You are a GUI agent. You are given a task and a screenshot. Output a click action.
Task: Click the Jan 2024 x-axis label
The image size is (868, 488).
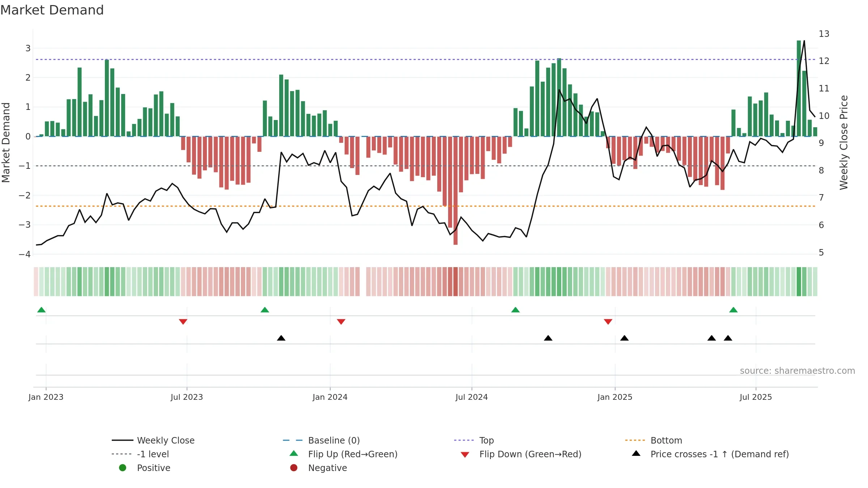(x=330, y=397)
